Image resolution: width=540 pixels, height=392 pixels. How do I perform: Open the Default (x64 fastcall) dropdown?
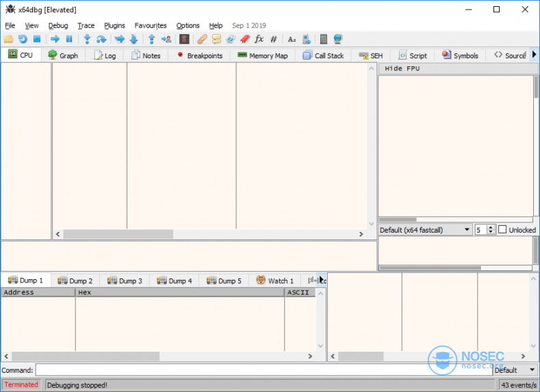(x=425, y=230)
